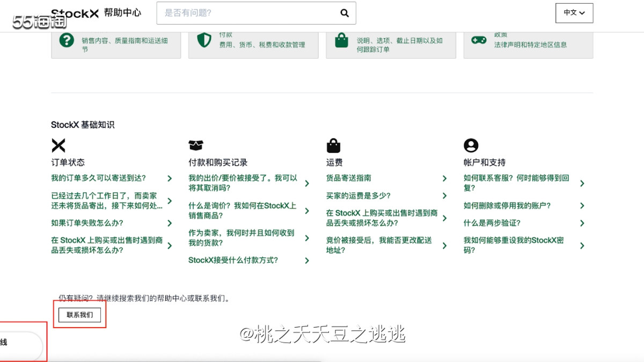The image size is (644, 362).
Task: Open 什么是两步验证?
Action: coord(492,223)
